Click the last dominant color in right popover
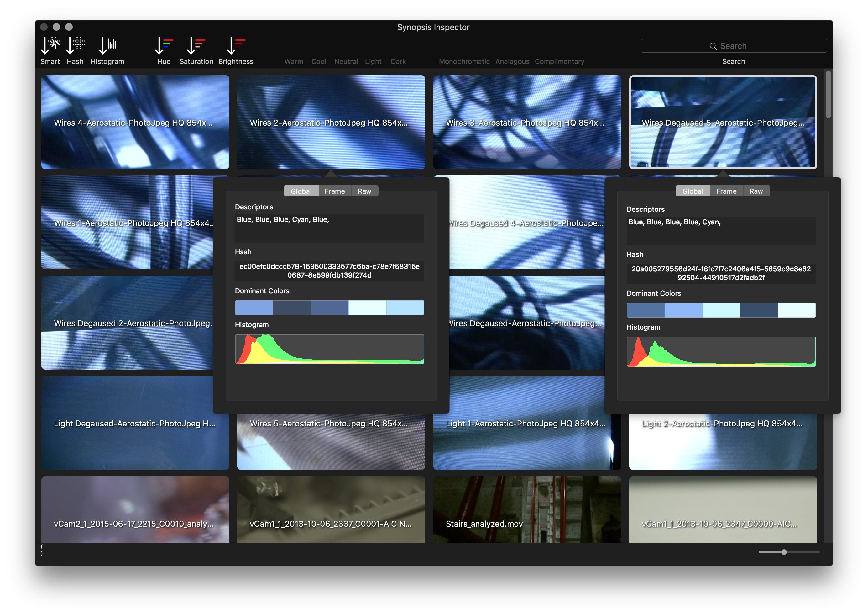This screenshot has height=616, width=868. coord(797,310)
